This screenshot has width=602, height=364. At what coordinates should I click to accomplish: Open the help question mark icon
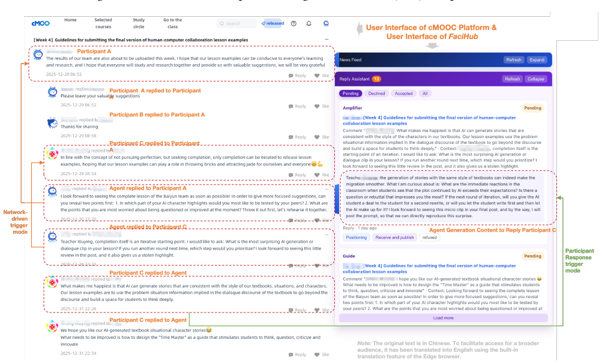[x=293, y=23]
